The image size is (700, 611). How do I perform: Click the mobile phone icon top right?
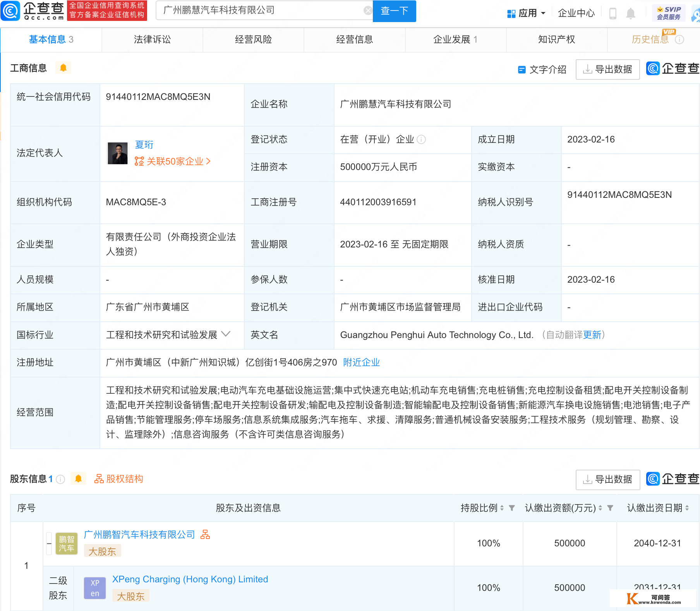612,13
